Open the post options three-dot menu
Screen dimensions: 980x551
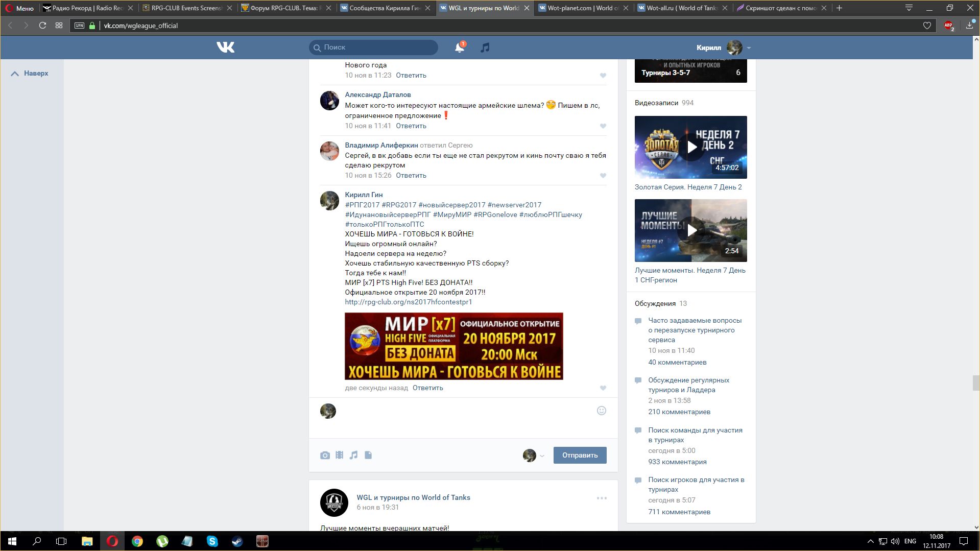(x=602, y=498)
